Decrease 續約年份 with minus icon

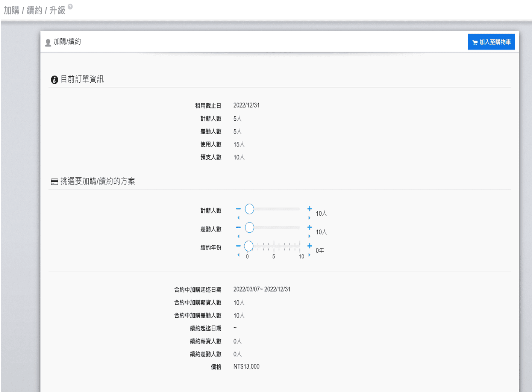[238, 246]
